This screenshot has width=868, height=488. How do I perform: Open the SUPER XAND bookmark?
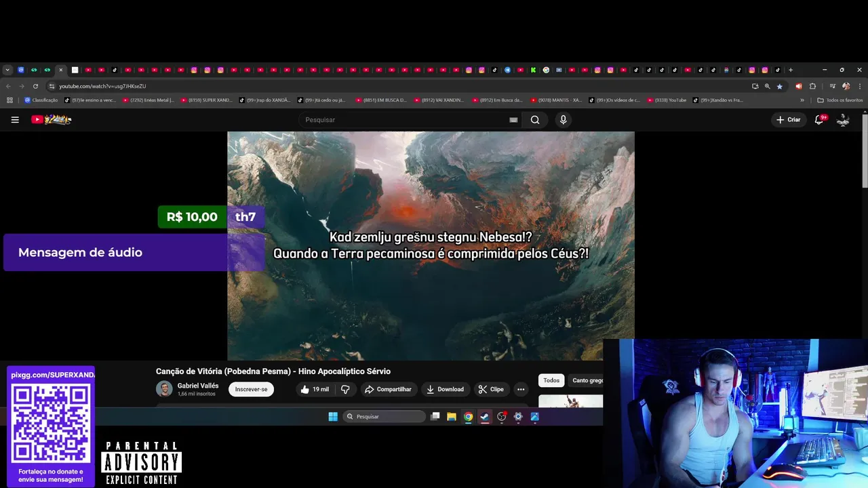(206, 100)
